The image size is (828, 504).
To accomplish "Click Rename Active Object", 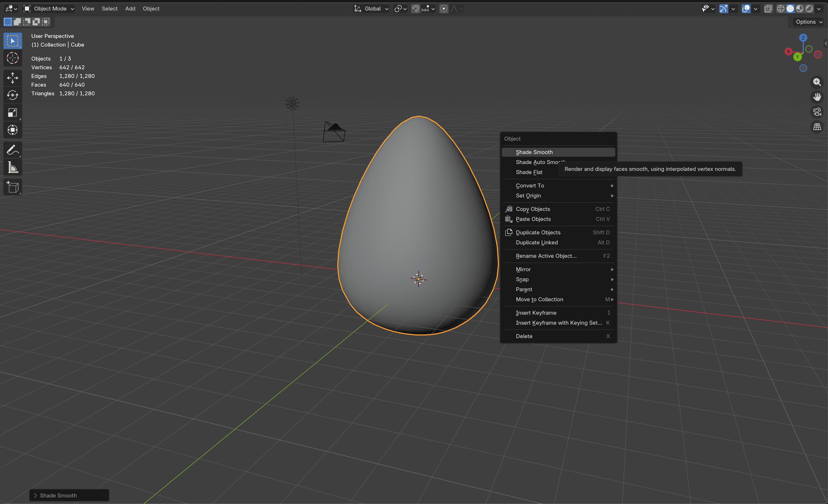I will click(x=558, y=256).
